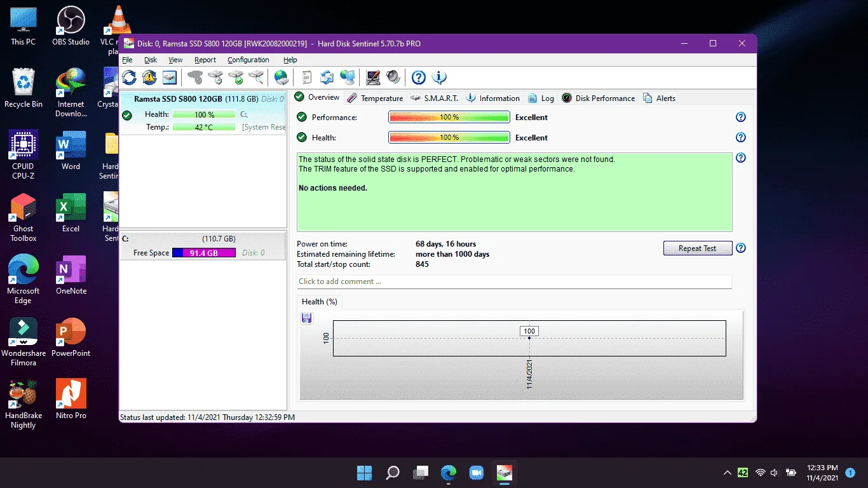Click the refresh icon with yellow warning triangle
This screenshot has width=868, height=488.
pos(149,78)
